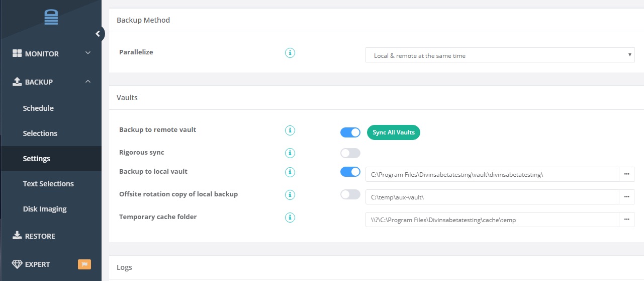
Task: Click the padlock logo at top of sidebar
Action: (x=51, y=17)
